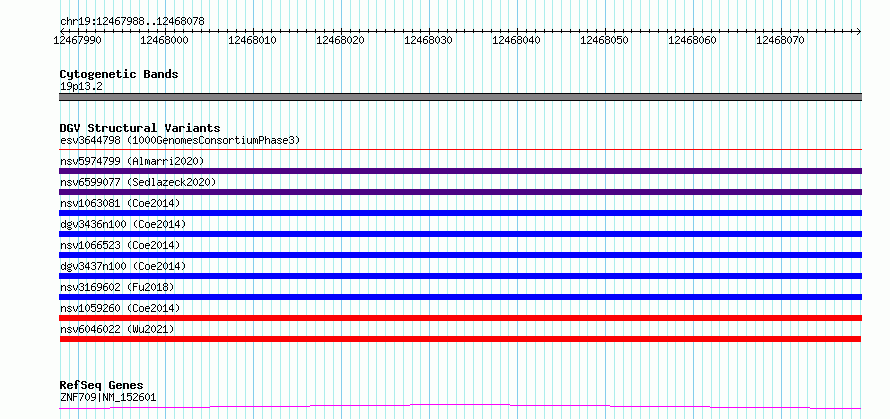Image resolution: width=890 pixels, height=419 pixels.
Task: Click the 19p13.2 band label
Action: point(81,87)
